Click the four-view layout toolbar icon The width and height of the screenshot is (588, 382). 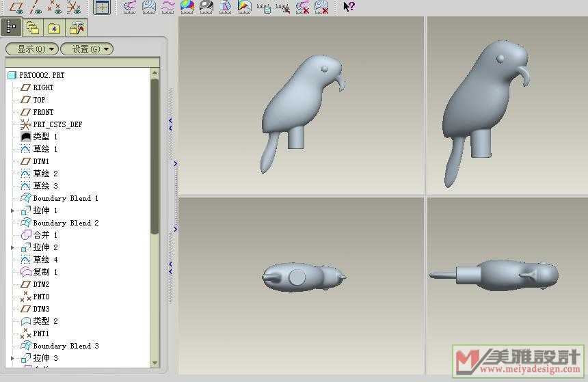[x=101, y=8]
